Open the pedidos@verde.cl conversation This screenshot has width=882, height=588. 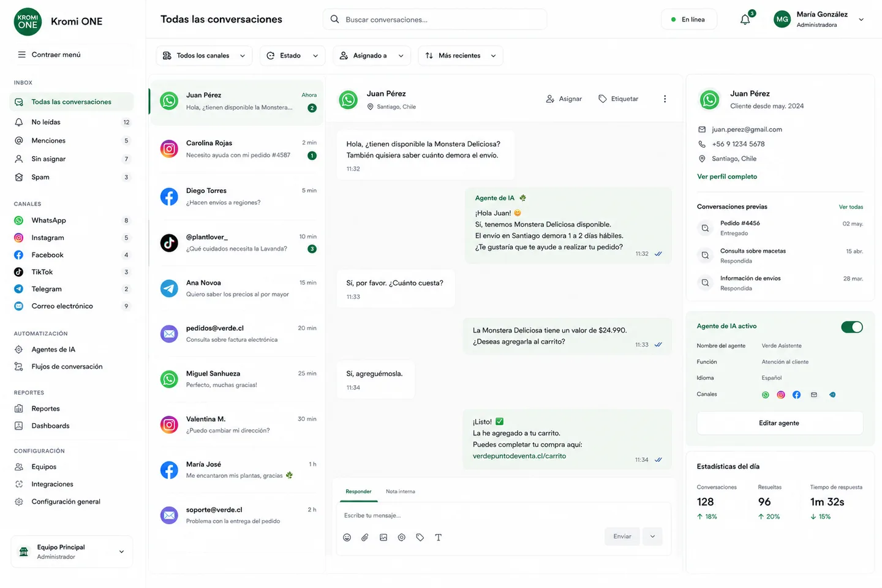pyautogui.click(x=237, y=334)
